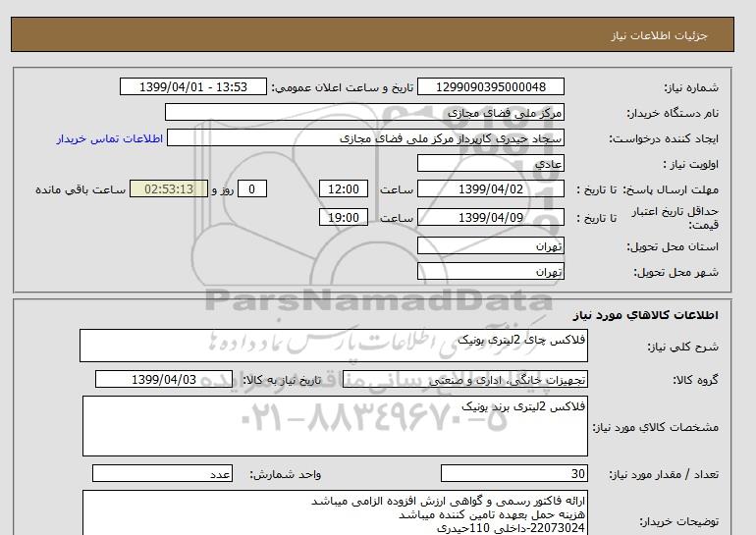The height and width of the screenshot is (535, 756).
Task: Click the label شماره نیاز
Action: pos(691,87)
